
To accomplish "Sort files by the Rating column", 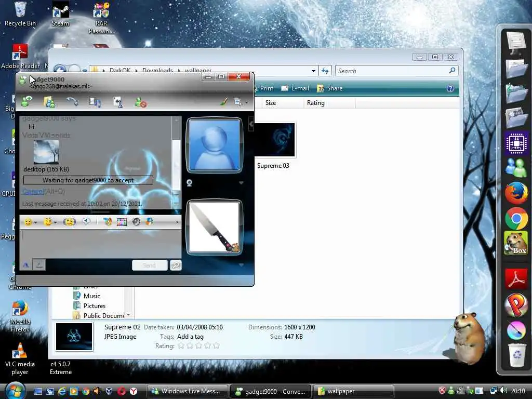I will tap(329, 103).
